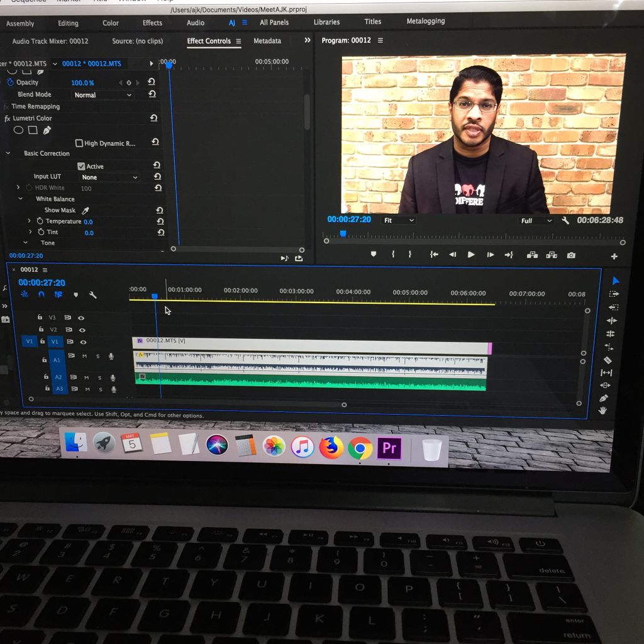Open the Input LUT dropdown
The width and height of the screenshot is (644, 644).
pyautogui.click(x=109, y=177)
